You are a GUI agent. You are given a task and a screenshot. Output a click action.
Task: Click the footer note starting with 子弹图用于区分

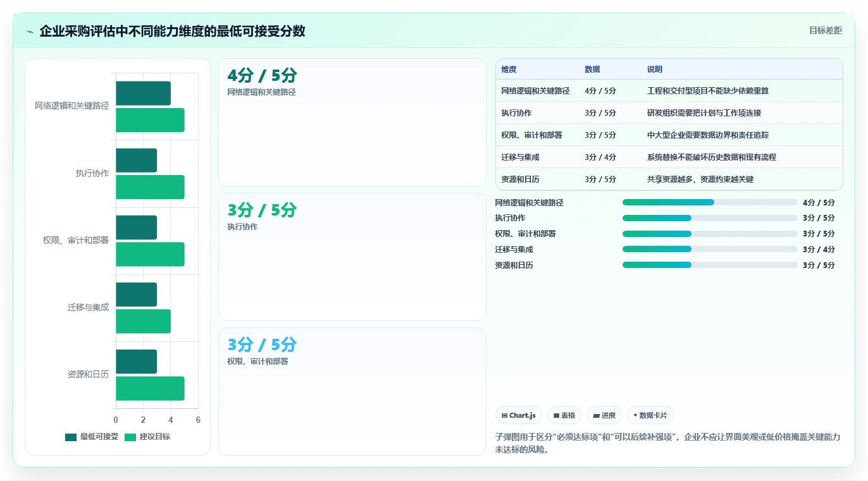coord(667,444)
